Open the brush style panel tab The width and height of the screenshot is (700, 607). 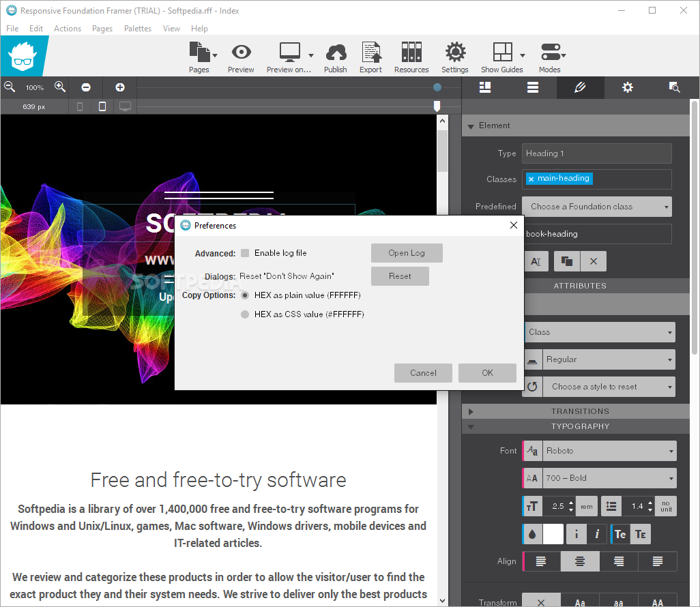pyautogui.click(x=580, y=87)
